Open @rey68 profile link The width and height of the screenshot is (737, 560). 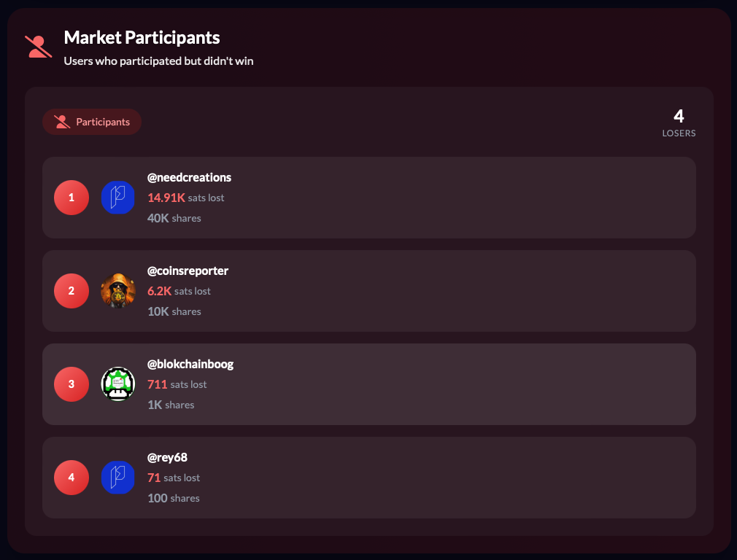(x=167, y=458)
